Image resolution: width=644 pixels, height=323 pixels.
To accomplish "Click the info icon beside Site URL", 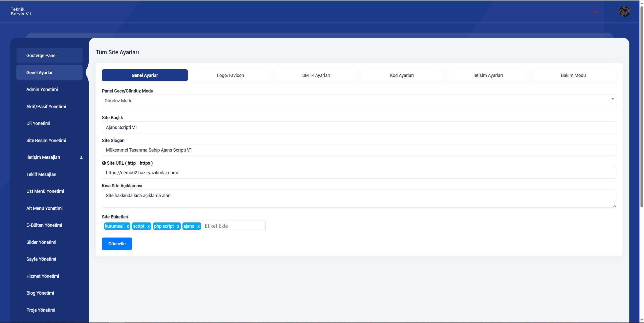I will click(104, 163).
